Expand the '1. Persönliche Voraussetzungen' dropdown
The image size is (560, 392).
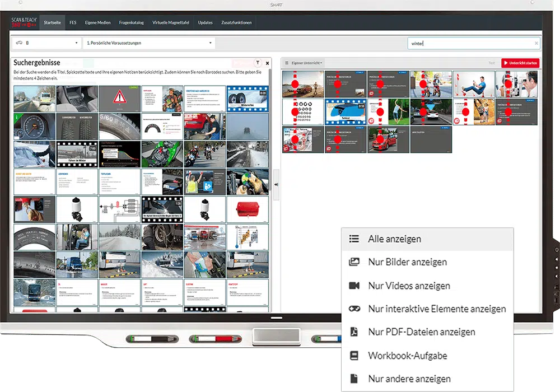[x=149, y=43]
